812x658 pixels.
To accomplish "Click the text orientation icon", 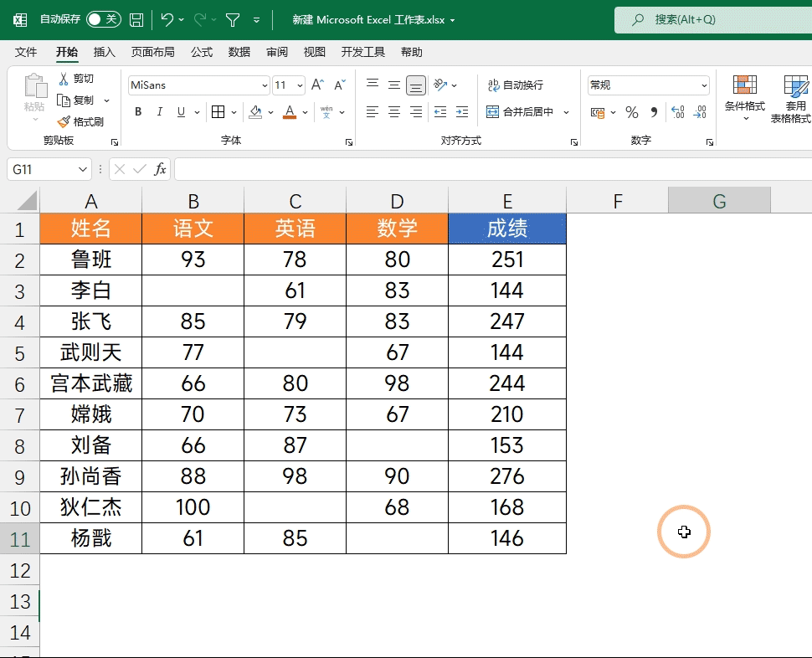I will 440,85.
